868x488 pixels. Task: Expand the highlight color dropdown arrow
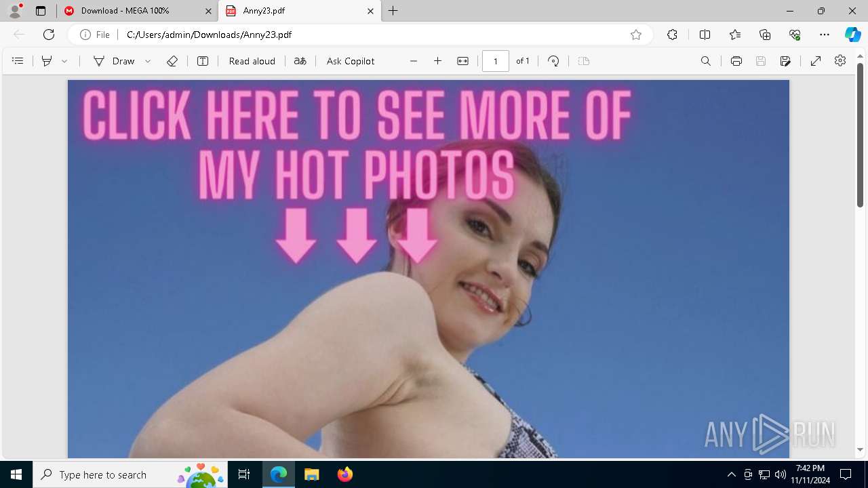pos(64,61)
